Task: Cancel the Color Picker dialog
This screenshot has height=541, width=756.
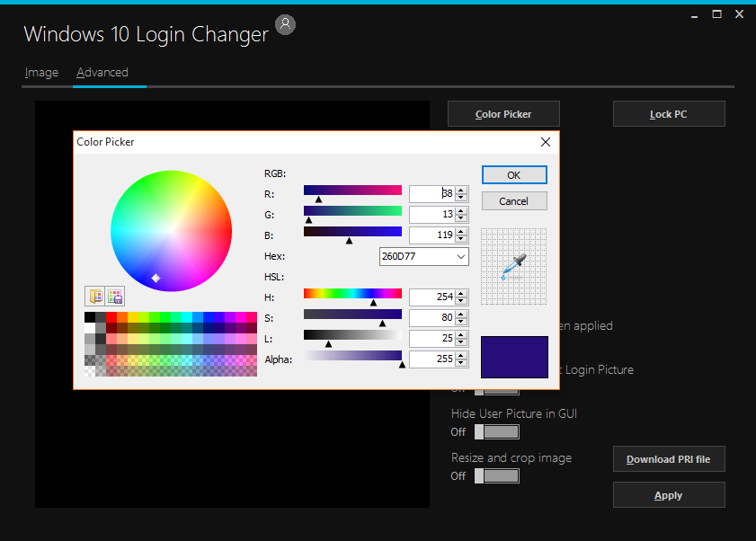Action: 514,200
